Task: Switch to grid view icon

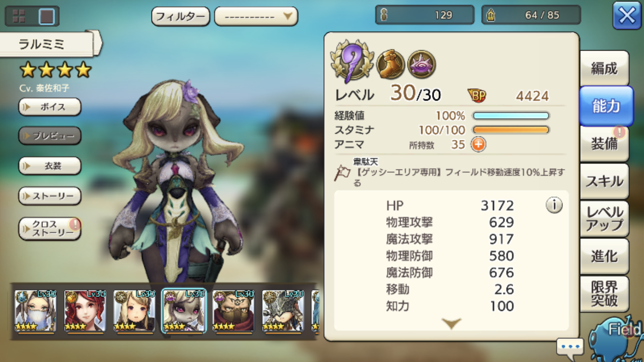Action: pos(19,16)
